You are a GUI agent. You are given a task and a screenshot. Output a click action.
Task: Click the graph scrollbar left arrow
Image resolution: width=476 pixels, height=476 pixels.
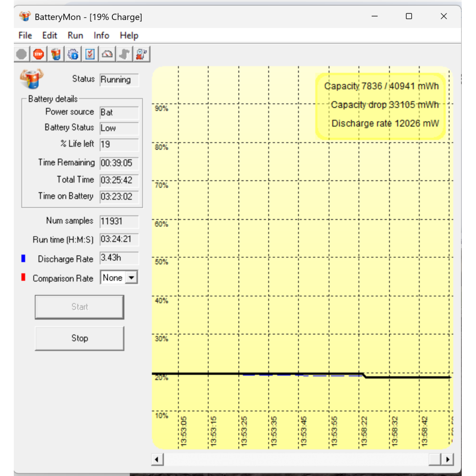coord(157,459)
